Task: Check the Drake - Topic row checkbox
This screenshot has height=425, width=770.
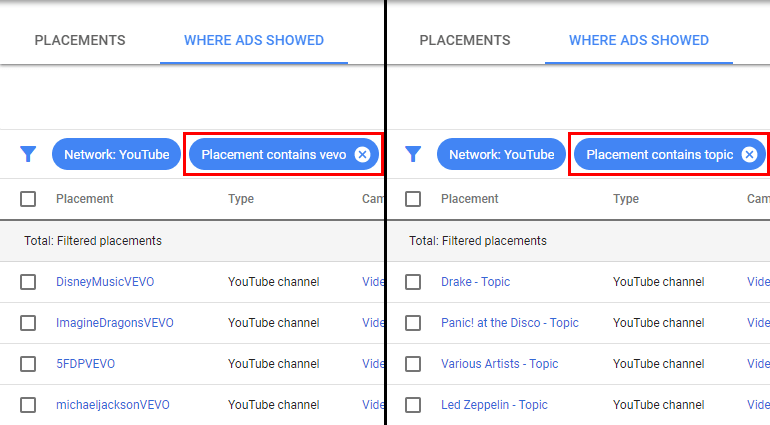Action: coord(413,282)
